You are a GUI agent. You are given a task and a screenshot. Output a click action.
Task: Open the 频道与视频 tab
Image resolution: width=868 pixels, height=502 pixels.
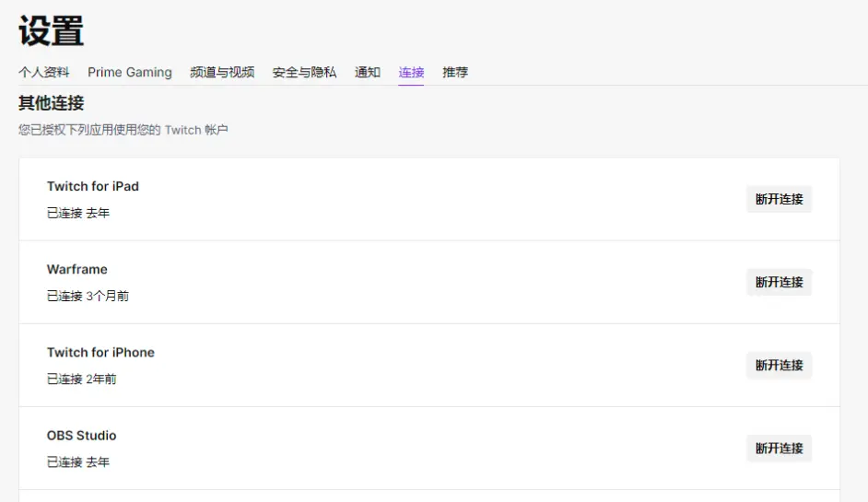pyautogui.click(x=222, y=72)
